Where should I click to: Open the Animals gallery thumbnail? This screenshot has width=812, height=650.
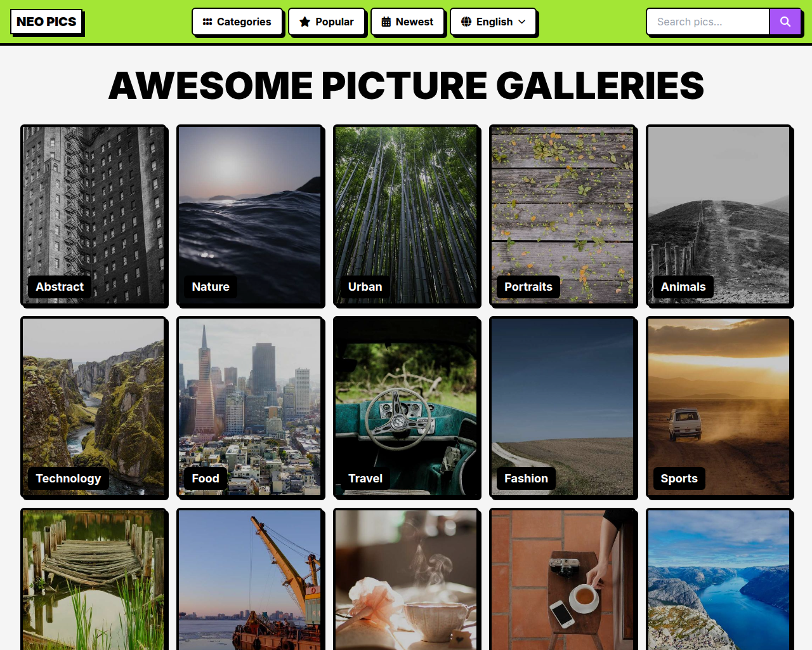coord(719,215)
